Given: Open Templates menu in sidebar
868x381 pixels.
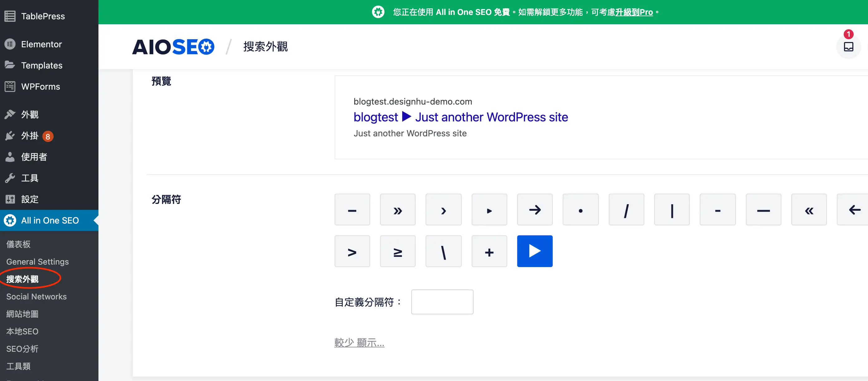Looking at the screenshot, I should click(49, 65).
